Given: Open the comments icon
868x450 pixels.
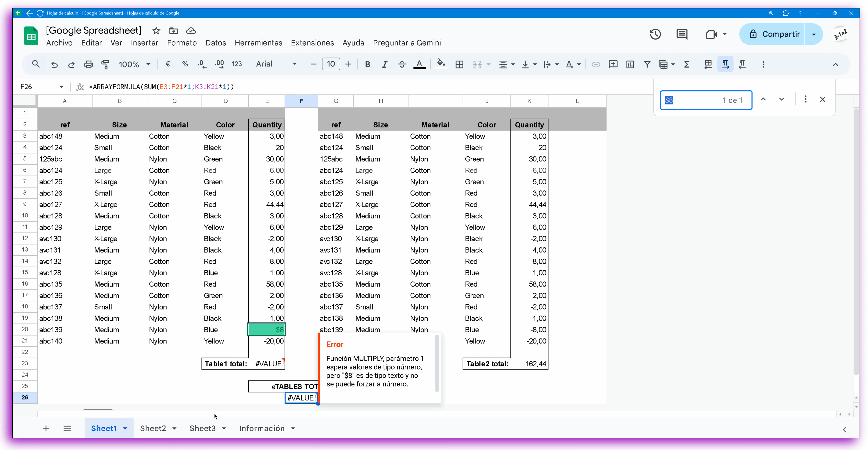Looking at the screenshot, I should pyautogui.click(x=682, y=34).
